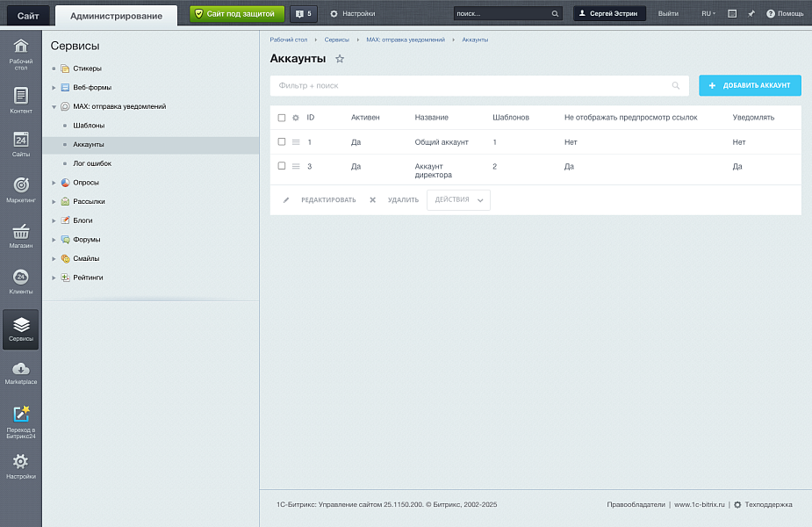
Task: Check the box for Аккаунт директора row
Action: 282,166
